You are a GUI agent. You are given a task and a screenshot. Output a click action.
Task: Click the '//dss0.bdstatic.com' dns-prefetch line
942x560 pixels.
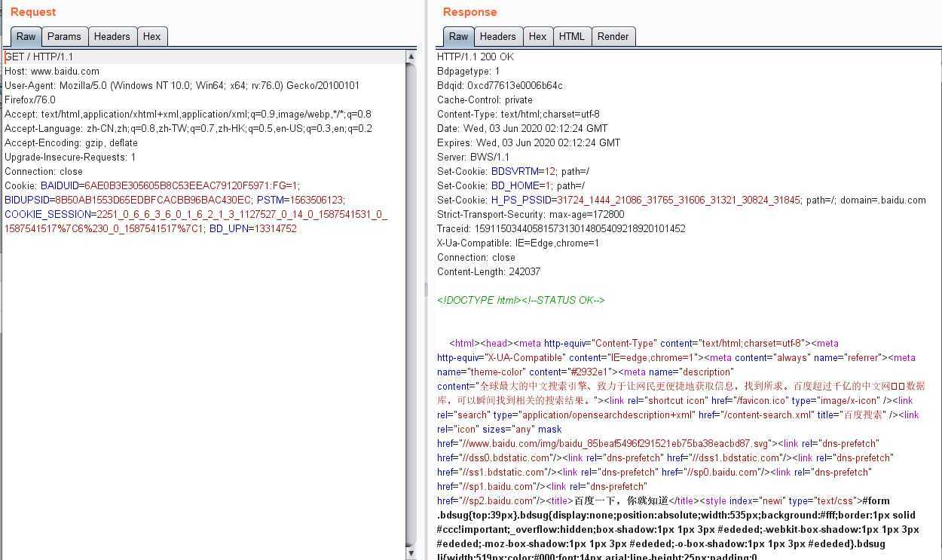click(x=665, y=457)
